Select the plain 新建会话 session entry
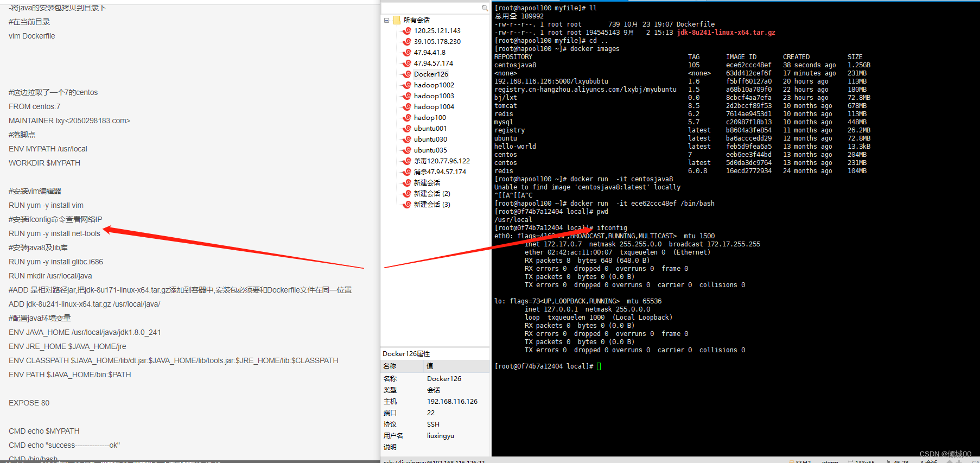The height and width of the screenshot is (463, 980). click(427, 183)
